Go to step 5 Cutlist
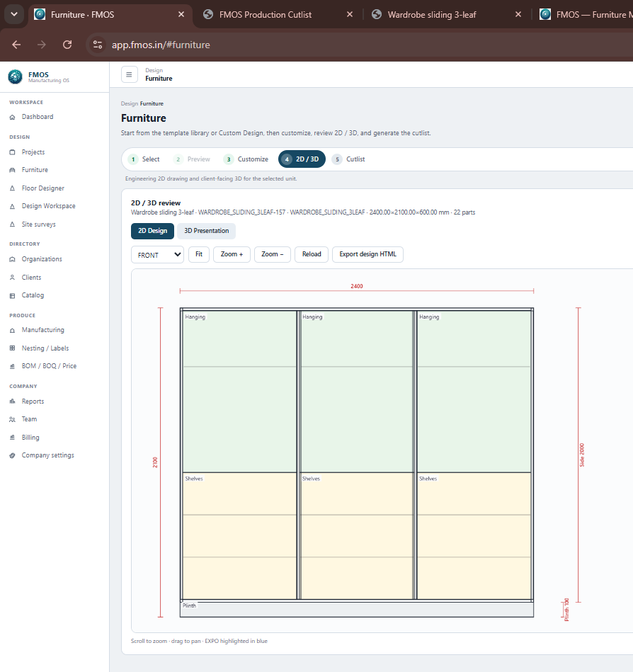The width and height of the screenshot is (633, 672). (349, 159)
